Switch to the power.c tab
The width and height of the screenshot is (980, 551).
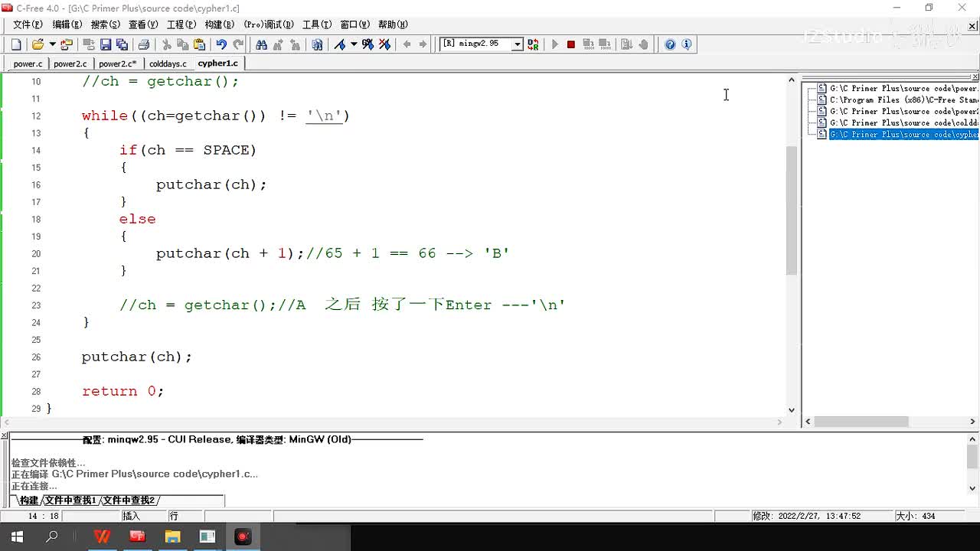tap(28, 64)
